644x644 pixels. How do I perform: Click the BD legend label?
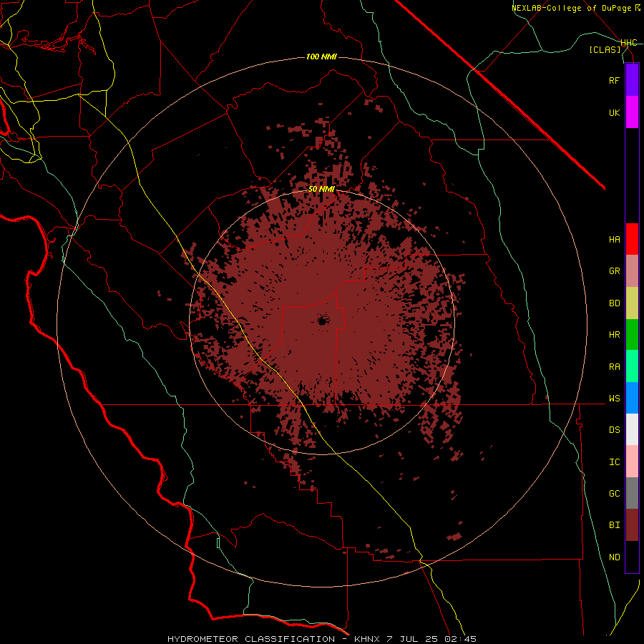pos(615,303)
